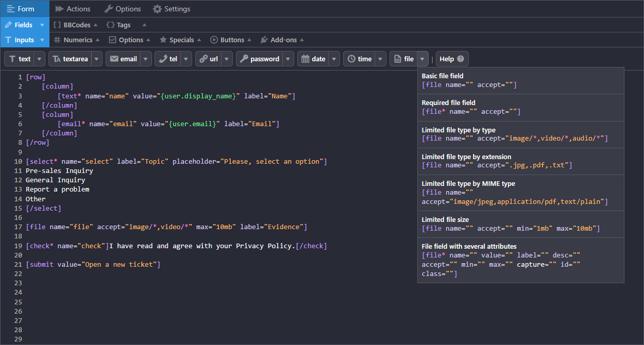Image resolution: width=644 pixels, height=345 pixels.
Task: Open the file field variants dropdown
Action: [422, 58]
